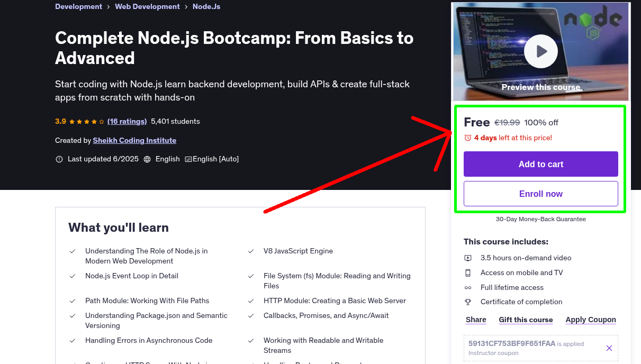This screenshot has height=364, width=641.
Task: Click the lifetime access infinity icon
Action: [x=468, y=288]
